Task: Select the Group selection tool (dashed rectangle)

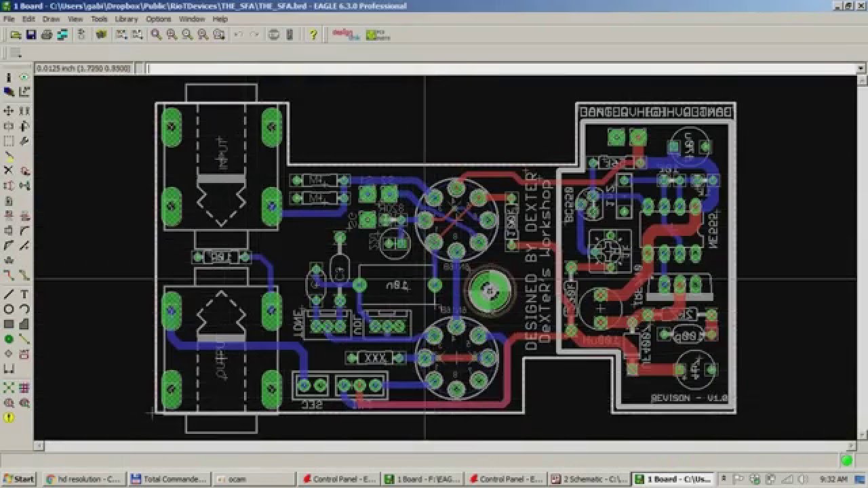Action: [9, 140]
